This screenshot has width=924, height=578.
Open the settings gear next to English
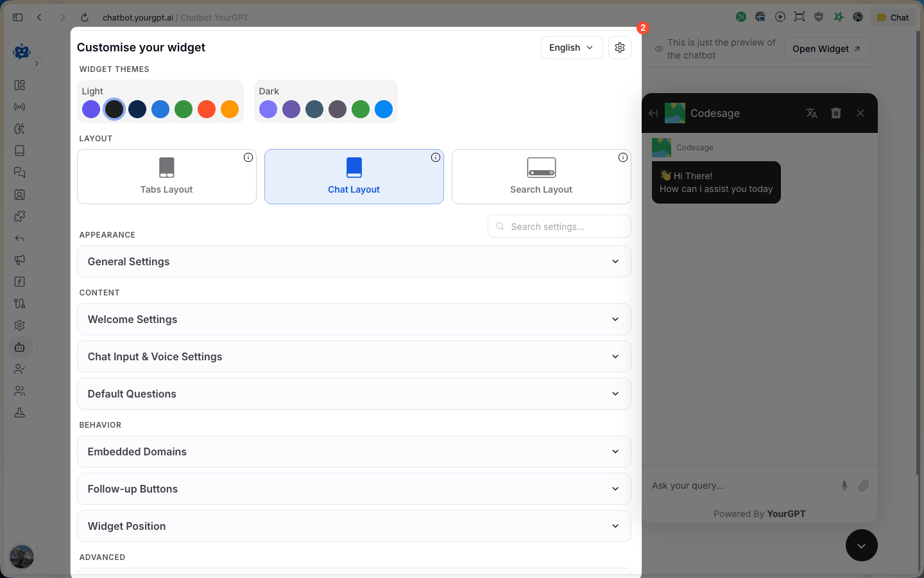point(619,47)
